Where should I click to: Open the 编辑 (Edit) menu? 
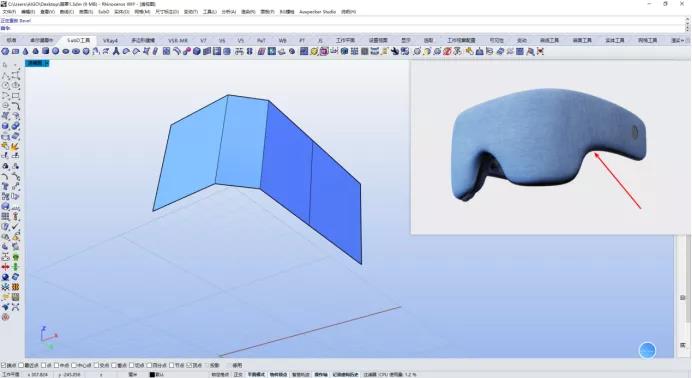click(28, 11)
